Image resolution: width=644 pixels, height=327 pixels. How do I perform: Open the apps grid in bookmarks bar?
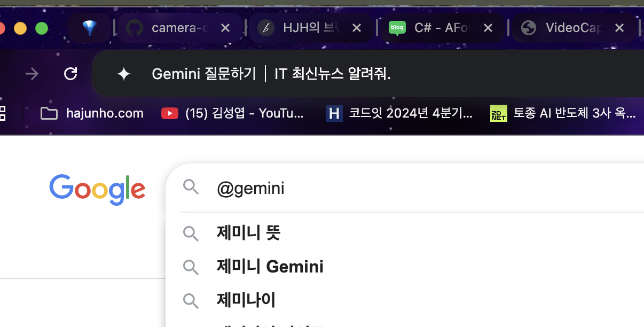pos(2,113)
